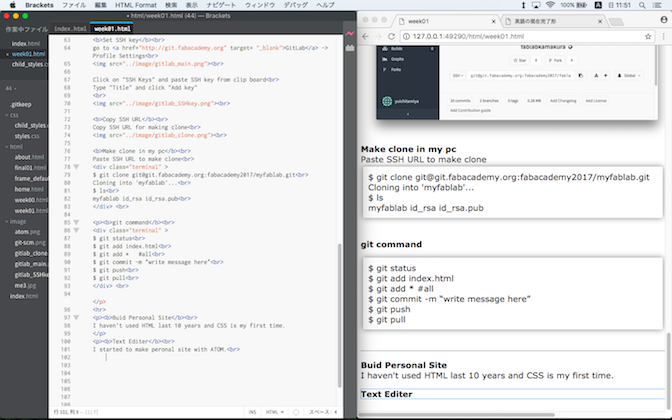This screenshot has height=420, width=672.
Task: Open HTML language dropdown in status bar
Action: [x=274, y=412]
